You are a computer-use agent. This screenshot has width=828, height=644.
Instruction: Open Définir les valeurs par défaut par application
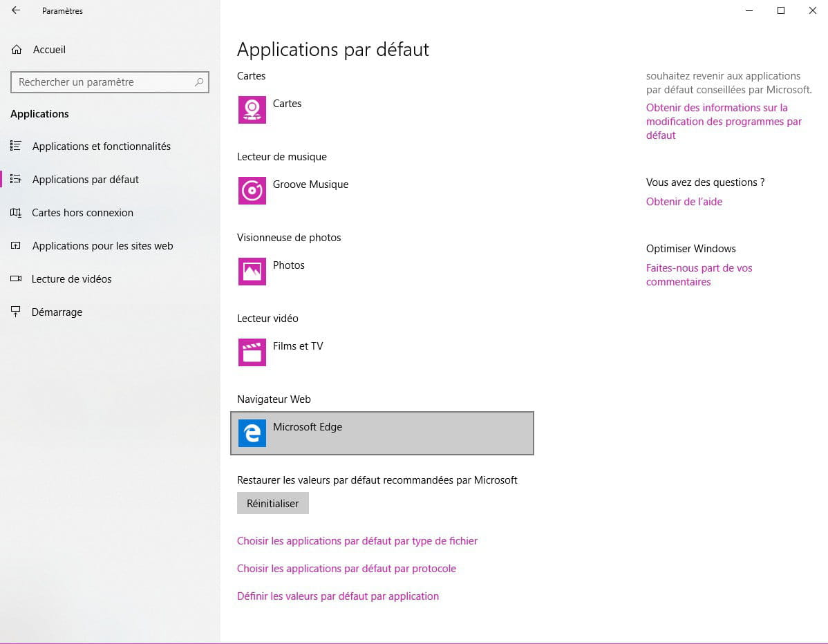click(x=338, y=596)
